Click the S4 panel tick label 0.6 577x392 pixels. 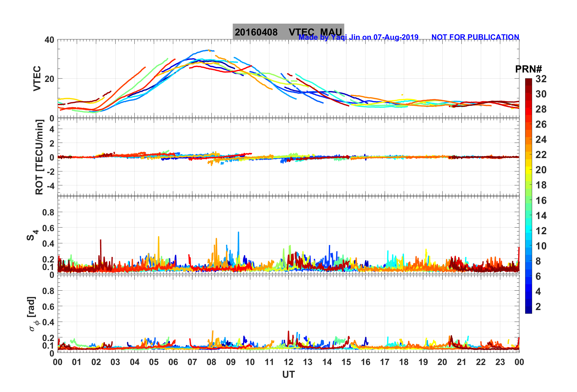tap(48, 228)
